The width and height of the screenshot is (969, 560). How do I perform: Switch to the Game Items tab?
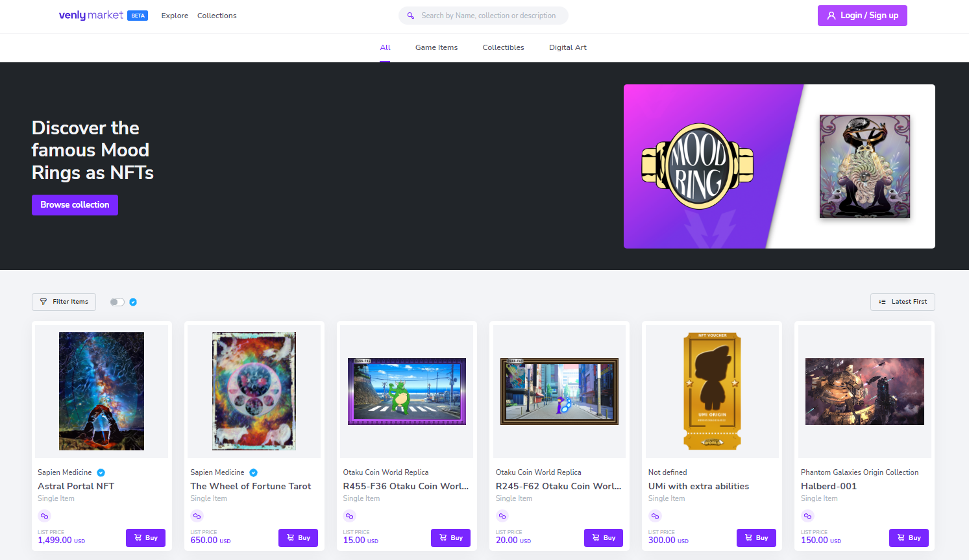pos(436,47)
